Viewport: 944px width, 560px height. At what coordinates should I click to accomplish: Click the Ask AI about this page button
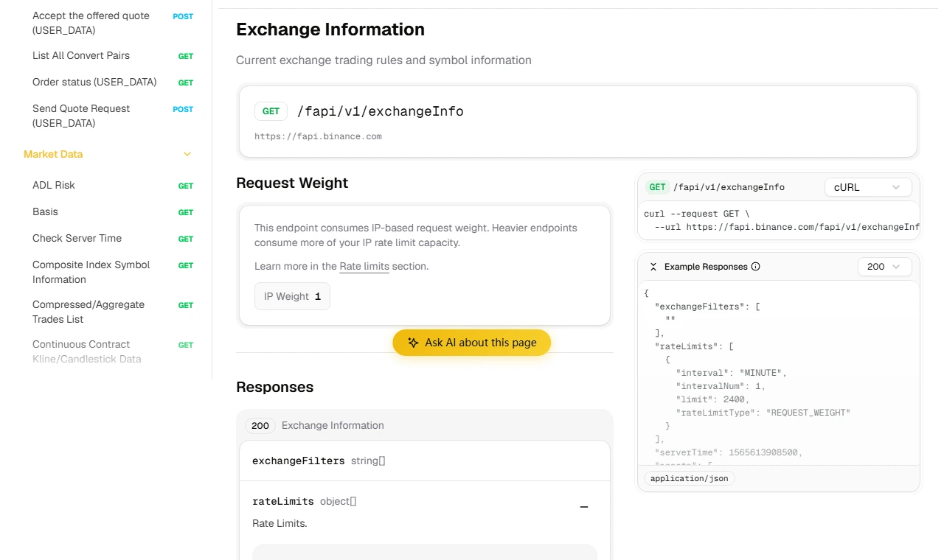click(x=472, y=343)
